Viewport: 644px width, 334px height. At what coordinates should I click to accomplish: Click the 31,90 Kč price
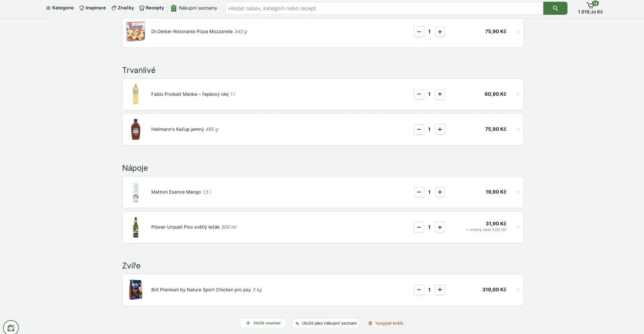tap(496, 224)
